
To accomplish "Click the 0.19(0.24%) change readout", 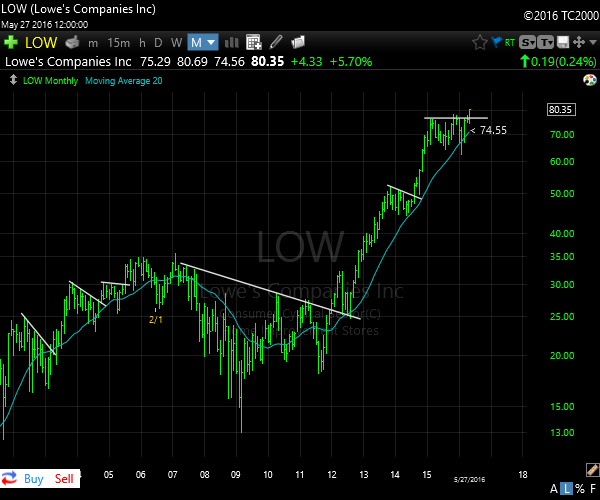I will 558,61.
